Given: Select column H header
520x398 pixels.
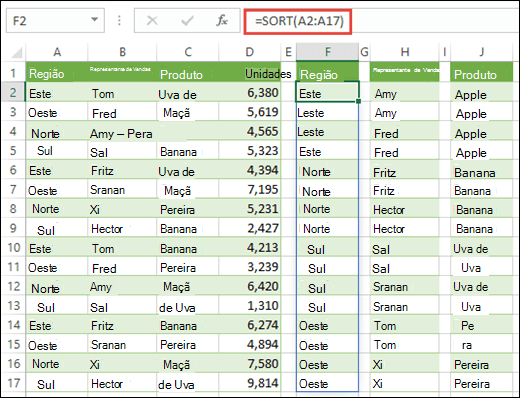Looking at the screenshot, I should coord(405,52).
